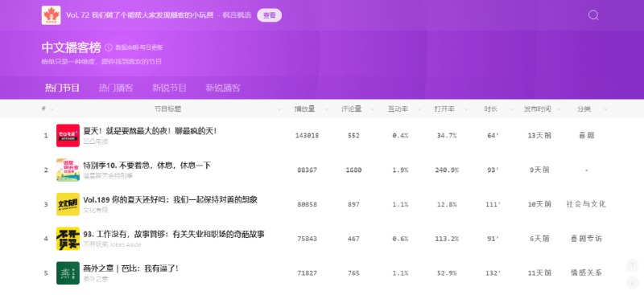Screen dimensions: 644x295
Task: Click podcast name 文化有限
Action: click(96, 210)
